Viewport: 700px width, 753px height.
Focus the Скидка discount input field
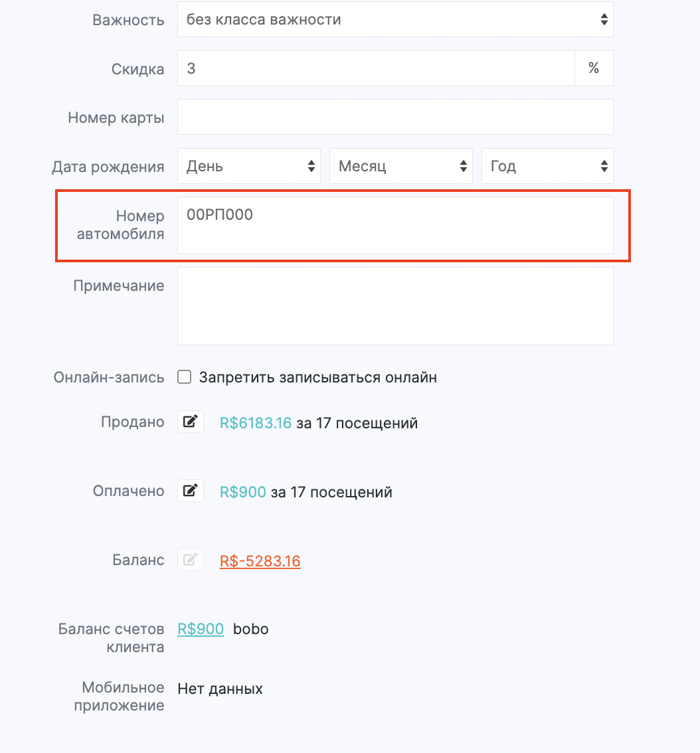click(375, 68)
